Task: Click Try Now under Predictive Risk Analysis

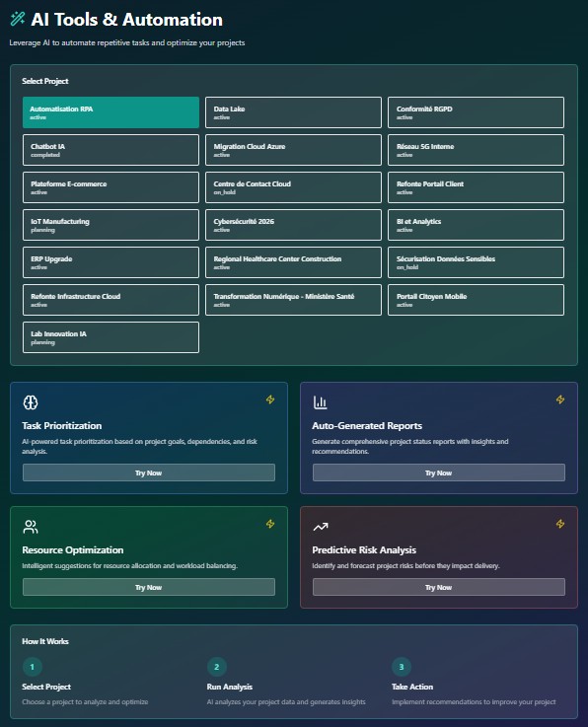Action: [439, 588]
